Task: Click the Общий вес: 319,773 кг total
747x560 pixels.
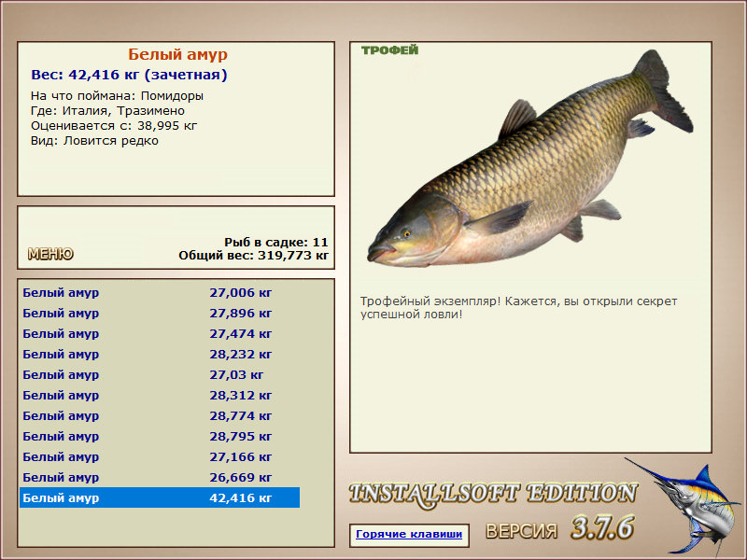Action: pos(253,256)
